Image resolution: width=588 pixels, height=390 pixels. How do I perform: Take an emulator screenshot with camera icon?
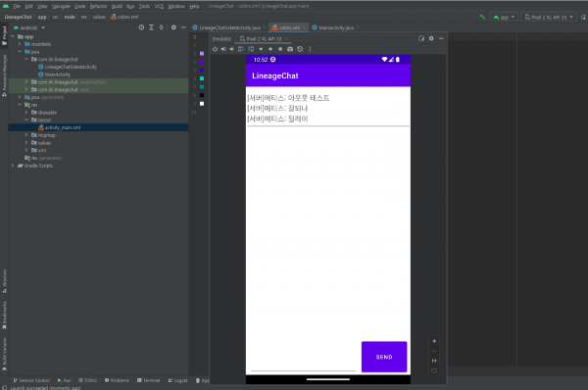[290, 49]
